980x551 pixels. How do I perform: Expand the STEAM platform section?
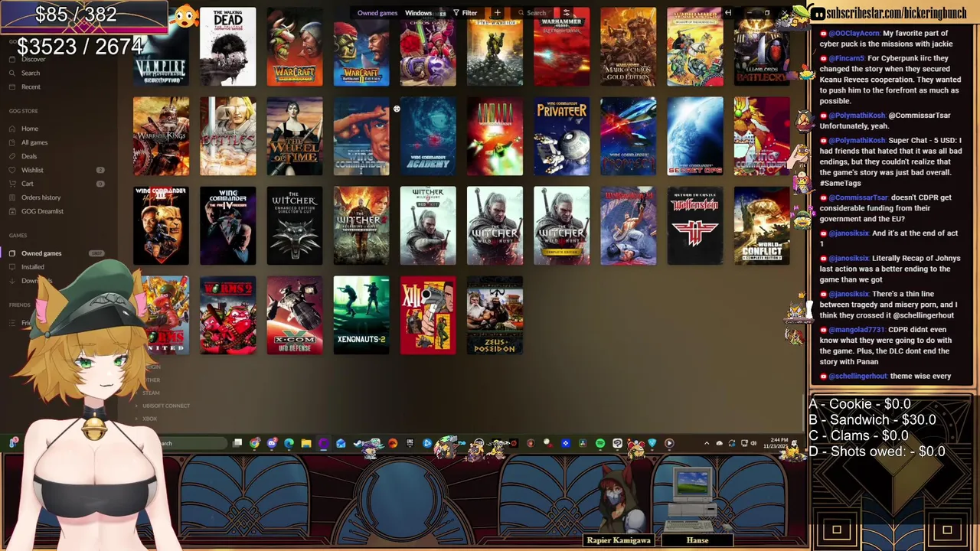[151, 393]
